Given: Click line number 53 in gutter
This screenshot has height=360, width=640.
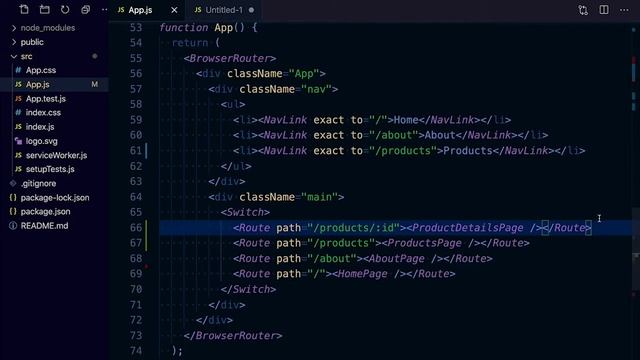Looking at the screenshot, I should pyautogui.click(x=136, y=28).
